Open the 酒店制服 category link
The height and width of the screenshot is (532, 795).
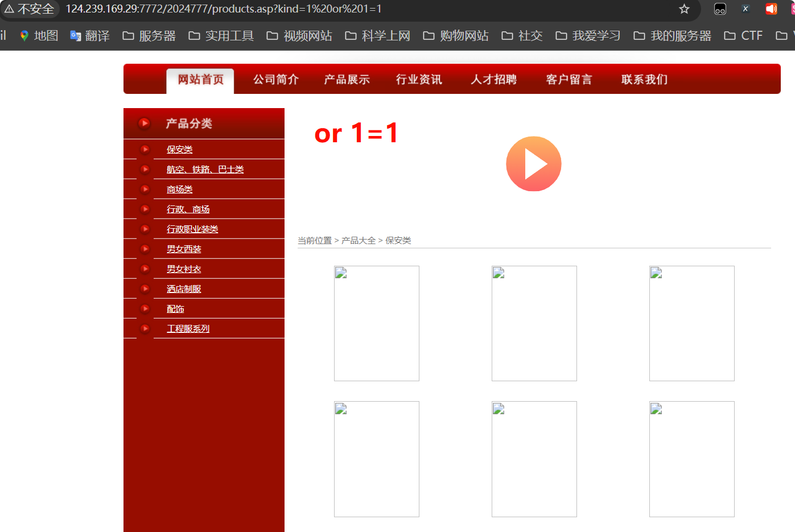click(184, 289)
